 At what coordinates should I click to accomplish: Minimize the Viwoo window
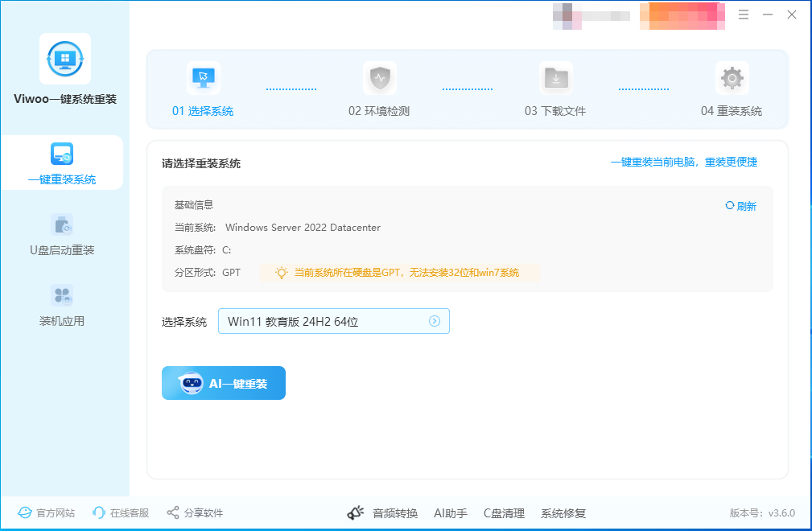(768, 15)
